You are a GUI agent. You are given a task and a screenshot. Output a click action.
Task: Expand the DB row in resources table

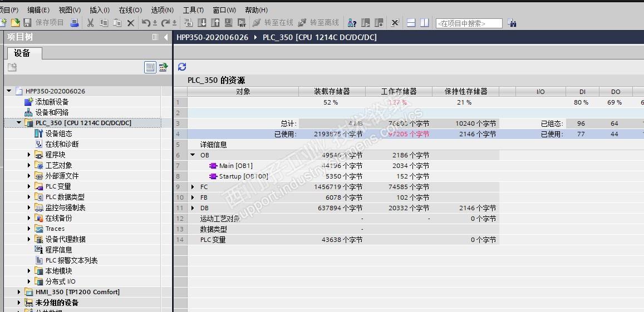pos(193,208)
